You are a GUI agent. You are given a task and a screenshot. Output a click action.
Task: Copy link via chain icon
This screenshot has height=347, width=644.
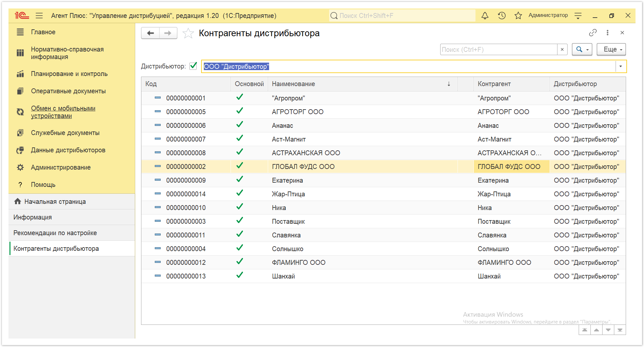pyautogui.click(x=593, y=33)
